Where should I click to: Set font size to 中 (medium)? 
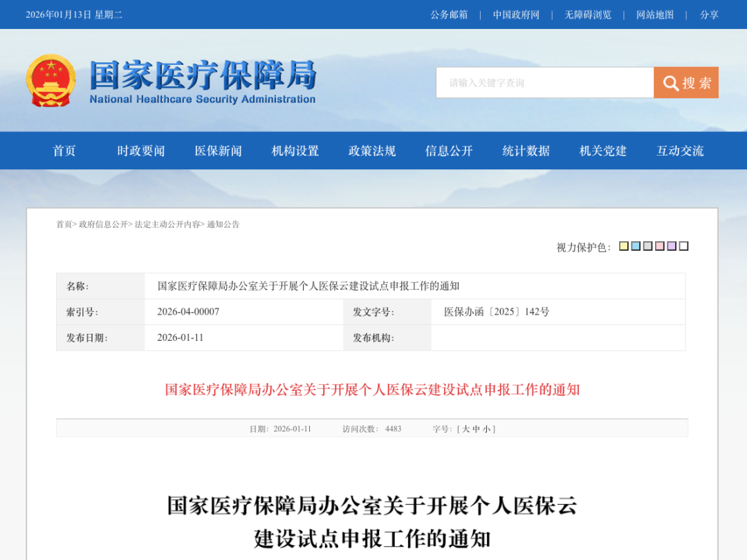point(476,429)
